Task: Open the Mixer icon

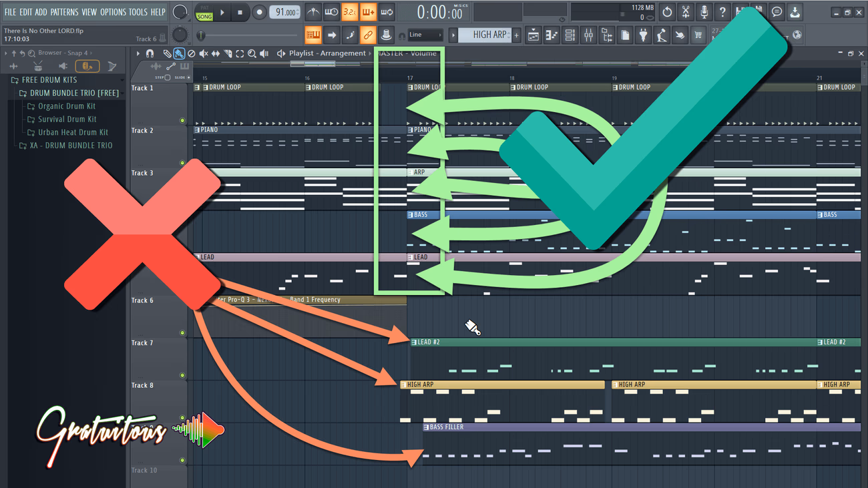Action: [588, 35]
